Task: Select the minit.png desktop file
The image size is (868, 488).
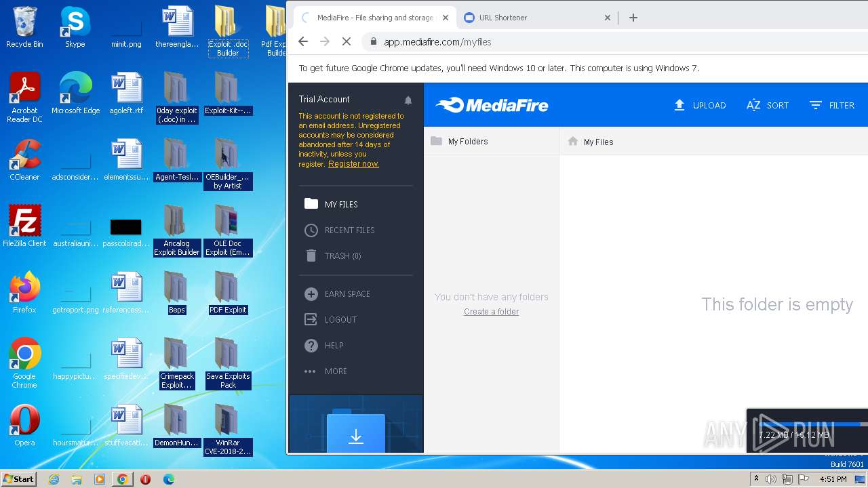Action: pos(126,27)
